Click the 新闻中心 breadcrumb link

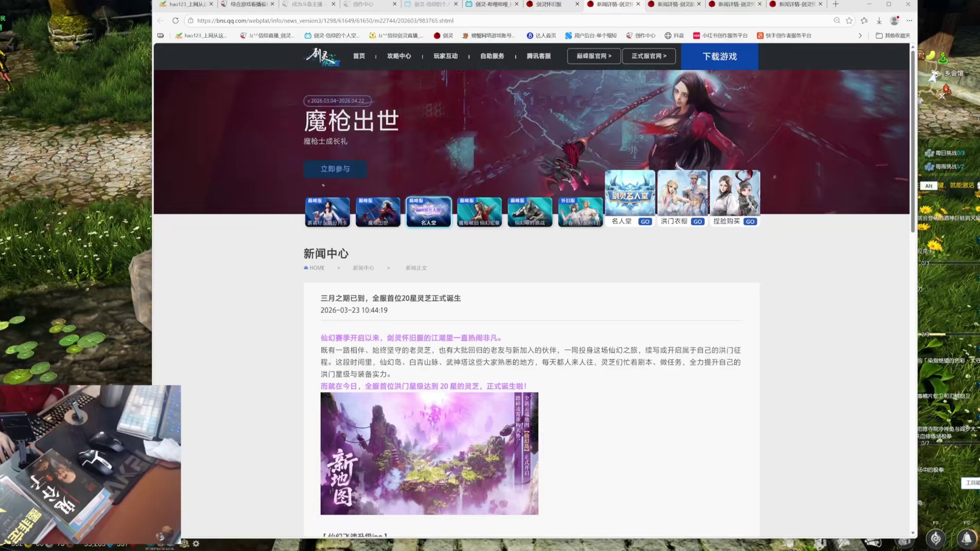(363, 268)
